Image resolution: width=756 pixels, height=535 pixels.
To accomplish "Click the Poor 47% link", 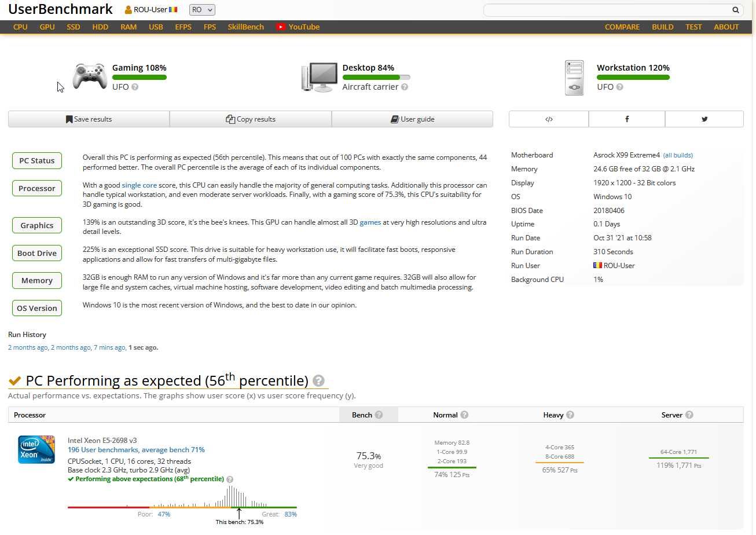I will click(x=164, y=514).
